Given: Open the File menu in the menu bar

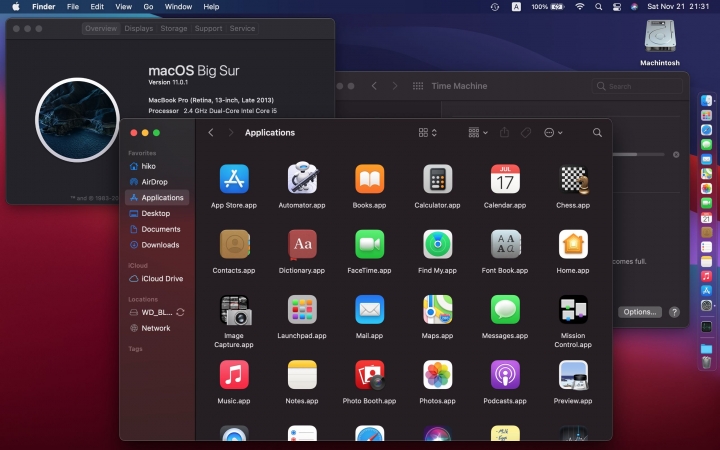Looking at the screenshot, I should [73, 7].
